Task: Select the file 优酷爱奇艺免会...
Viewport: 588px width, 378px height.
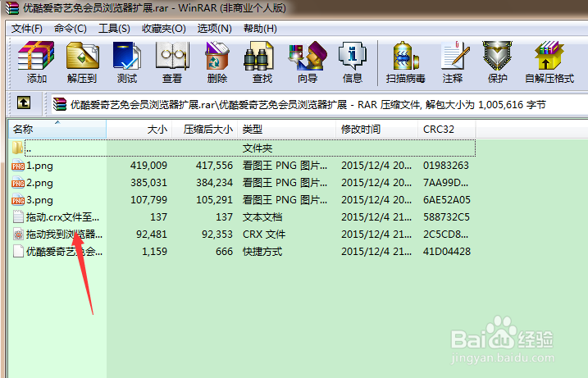Action: pyautogui.click(x=64, y=251)
